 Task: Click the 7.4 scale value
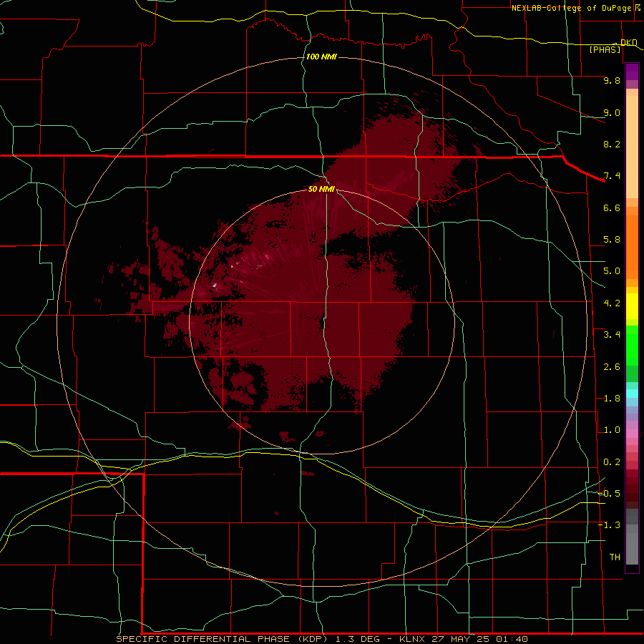click(x=612, y=176)
